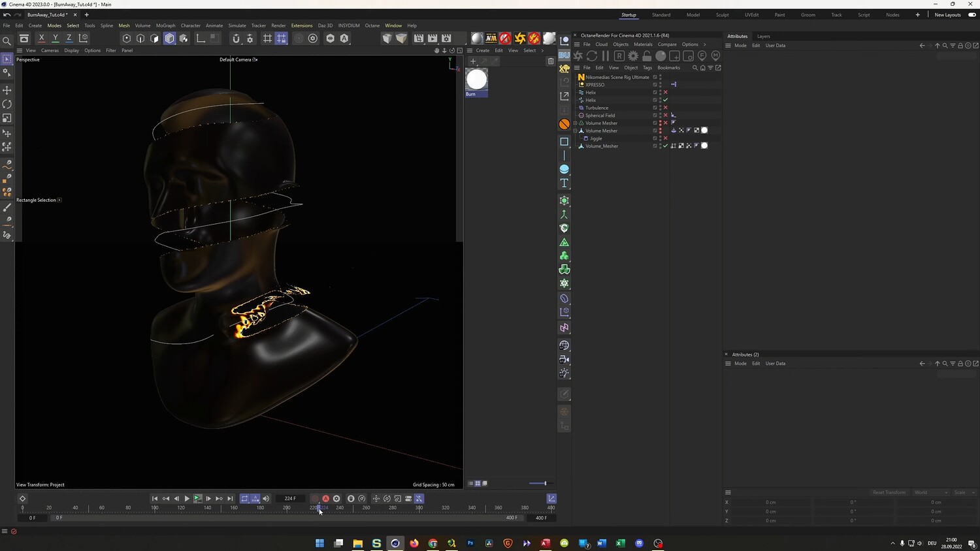Image resolution: width=980 pixels, height=551 pixels.
Task: Select the Move tool in left toolbar
Action: (x=7, y=90)
